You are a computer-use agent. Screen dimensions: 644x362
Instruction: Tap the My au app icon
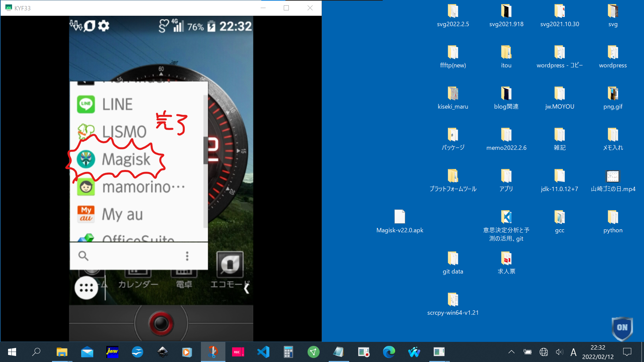(86, 214)
